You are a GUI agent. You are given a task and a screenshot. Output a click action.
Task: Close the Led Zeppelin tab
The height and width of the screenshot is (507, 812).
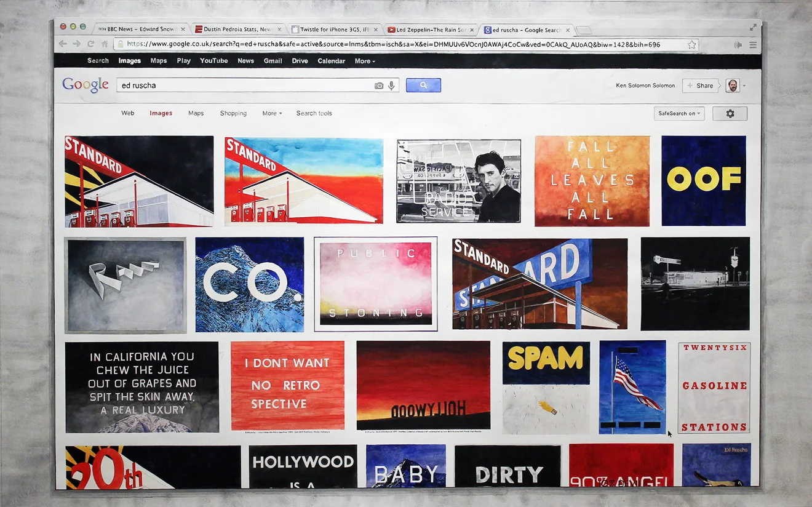coord(472,30)
